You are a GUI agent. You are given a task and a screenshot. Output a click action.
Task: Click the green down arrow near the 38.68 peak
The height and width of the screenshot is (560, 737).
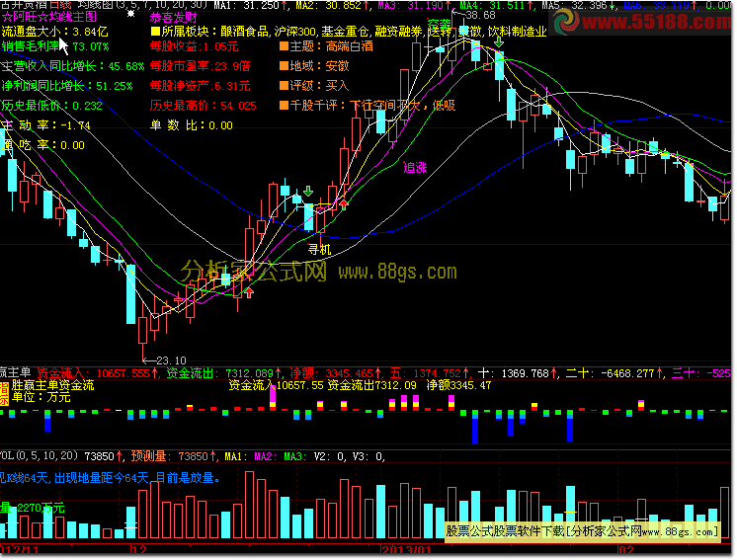click(x=499, y=41)
